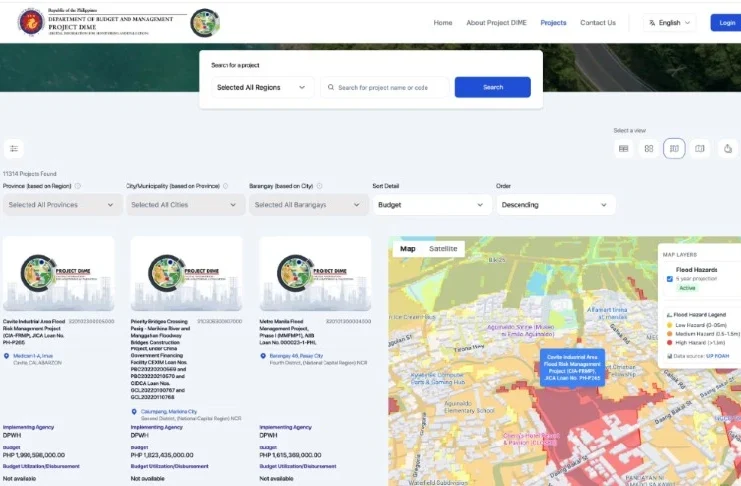Click location pin beside Medicion I-A, Imus
This screenshot has width=741, height=486.
(x=6, y=356)
